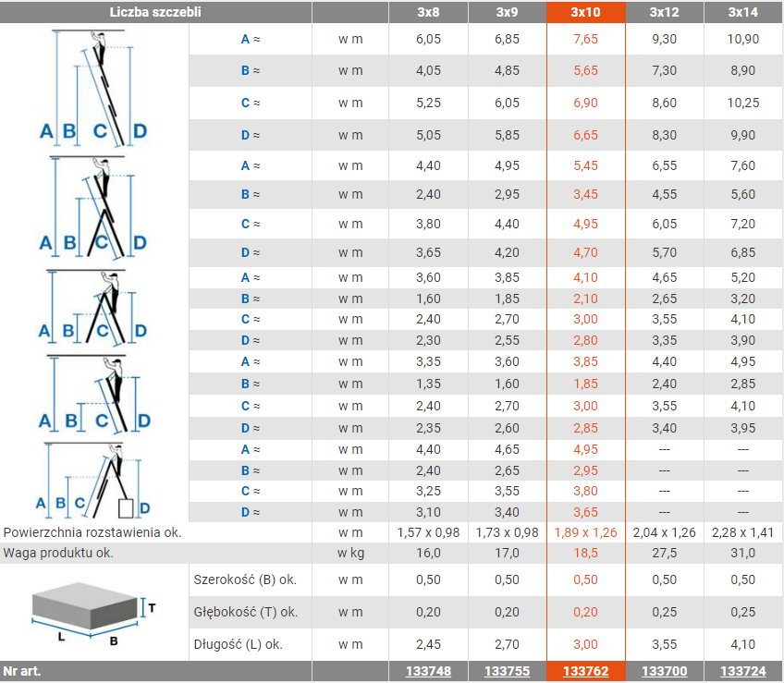Click the orange 3x10 column header
Image resolution: width=784 pixels, height=683 pixels.
pos(586,12)
